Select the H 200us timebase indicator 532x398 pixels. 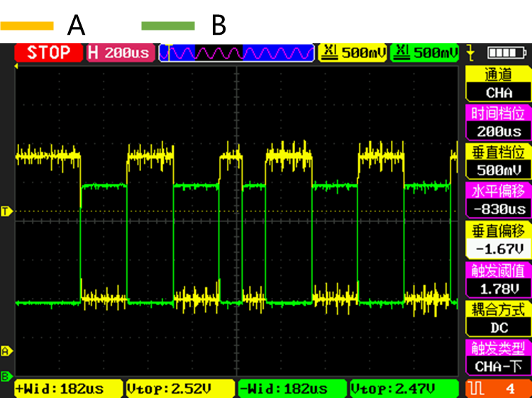[x=120, y=52]
